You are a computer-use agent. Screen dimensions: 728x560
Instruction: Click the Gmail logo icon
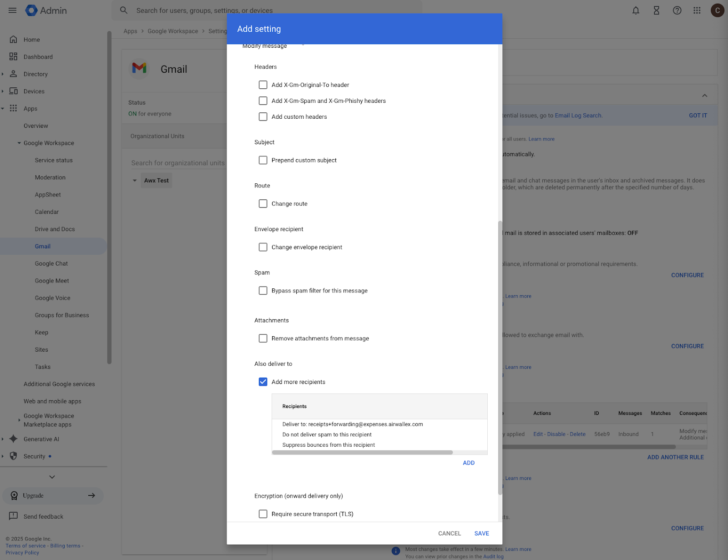click(139, 68)
